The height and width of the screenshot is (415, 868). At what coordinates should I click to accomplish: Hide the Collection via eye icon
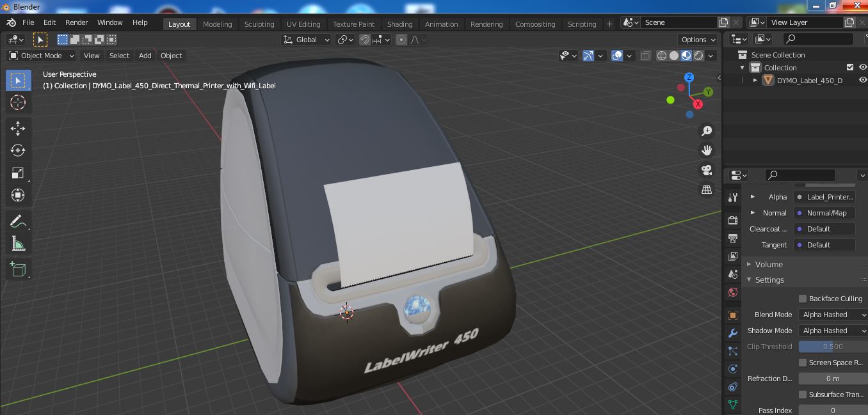[x=863, y=67]
